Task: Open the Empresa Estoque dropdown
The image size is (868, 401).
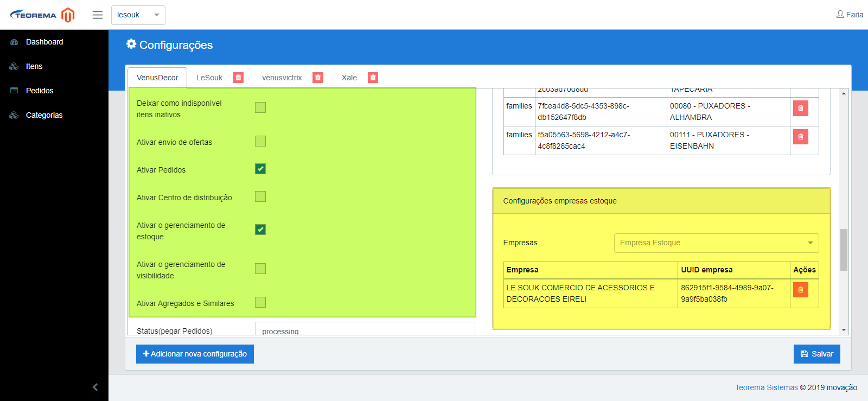Action: 716,243
